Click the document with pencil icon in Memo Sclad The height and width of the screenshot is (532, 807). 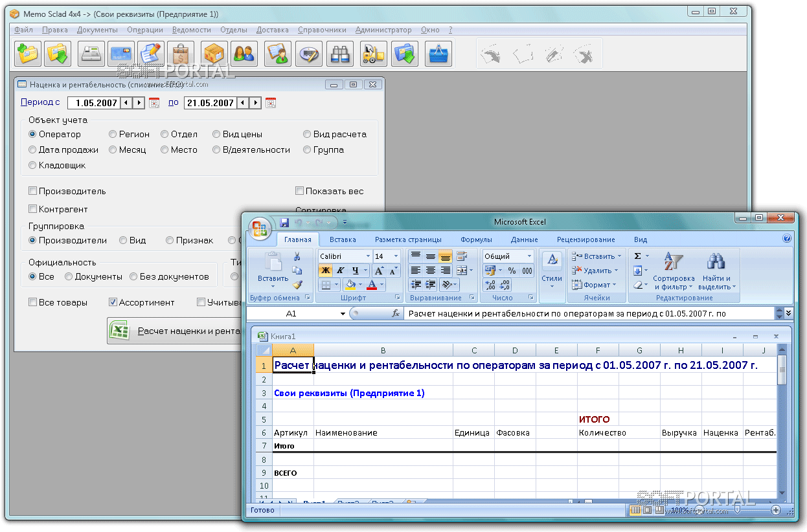pos(151,54)
